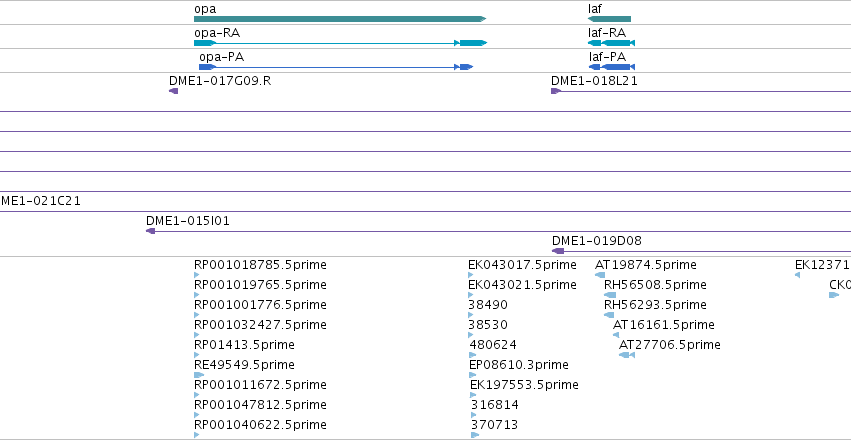Select the AT27706.5prime spliced EST glyph
Screen dimensions: 851x440
tap(627, 355)
